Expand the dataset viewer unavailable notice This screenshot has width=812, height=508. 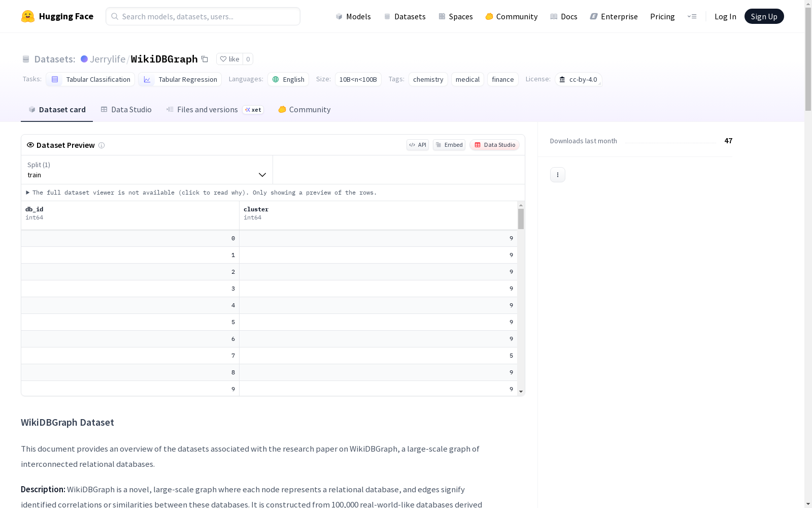coord(201,193)
